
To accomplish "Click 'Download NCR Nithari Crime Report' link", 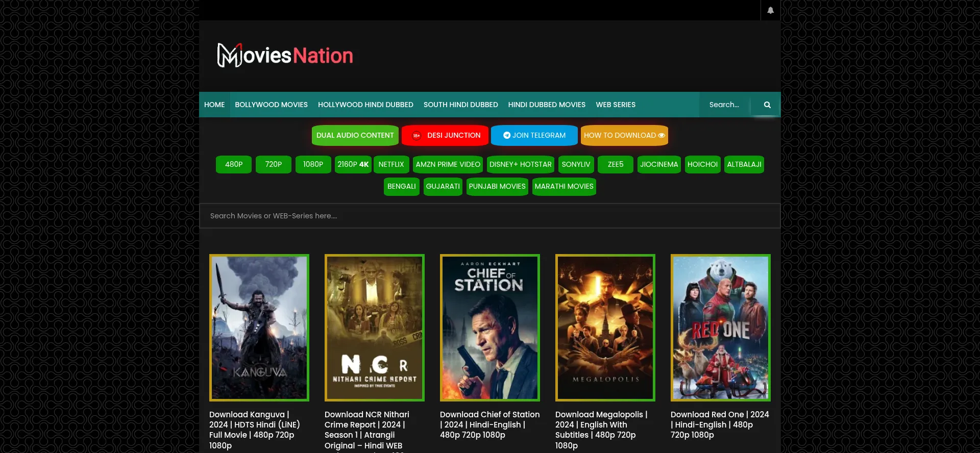I will (367, 432).
